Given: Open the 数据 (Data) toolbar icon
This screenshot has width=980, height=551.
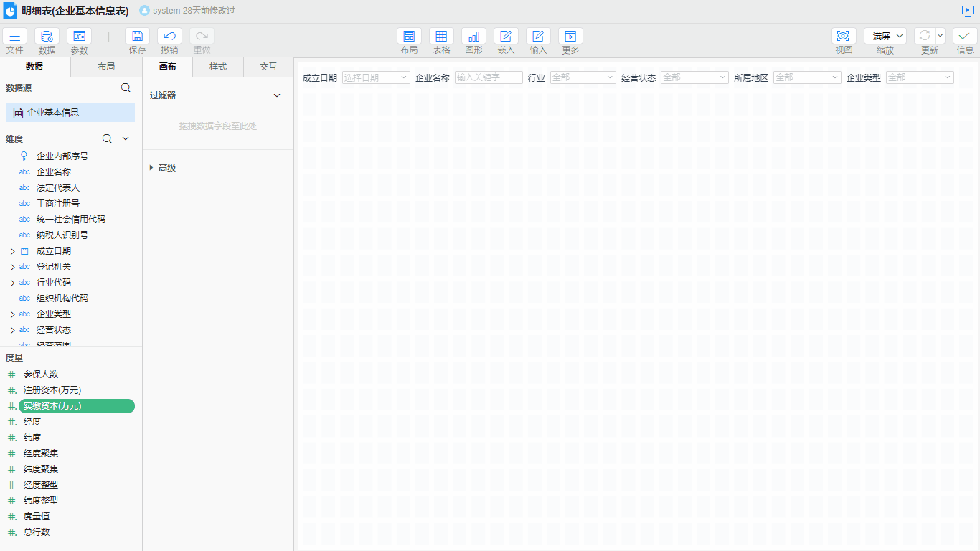Looking at the screenshot, I should click(47, 37).
